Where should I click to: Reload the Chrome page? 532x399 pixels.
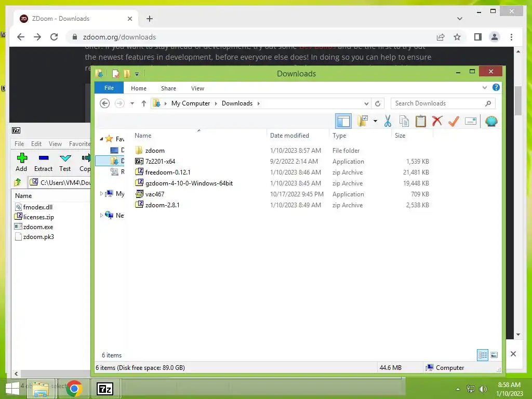54,37
